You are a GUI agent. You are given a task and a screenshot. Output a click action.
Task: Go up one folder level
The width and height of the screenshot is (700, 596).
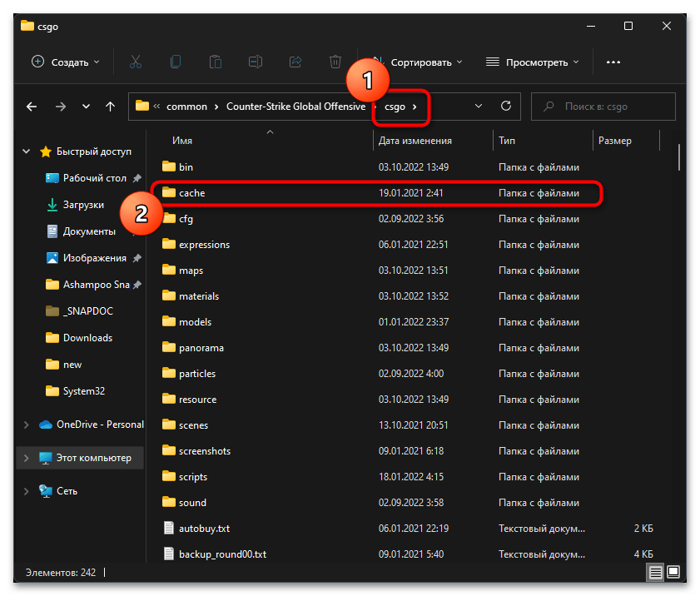pyautogui.click(x=110, y=107)
